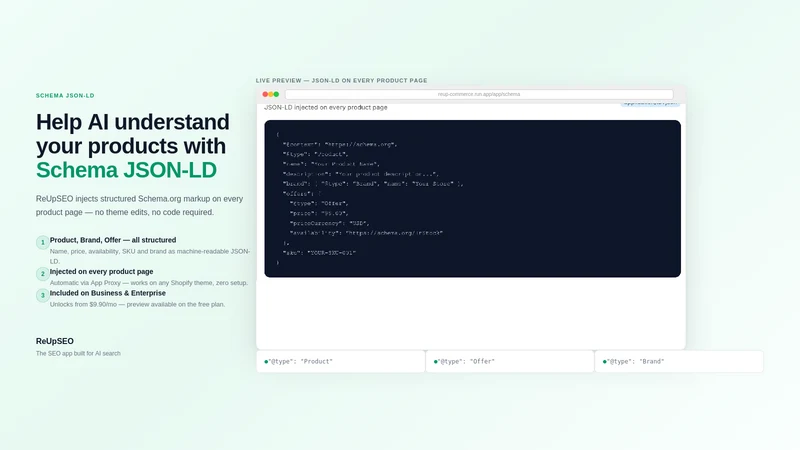Click the green maximize dot in browser mockup
Viewport: 800px width, 450px height.
click(276, 94)
